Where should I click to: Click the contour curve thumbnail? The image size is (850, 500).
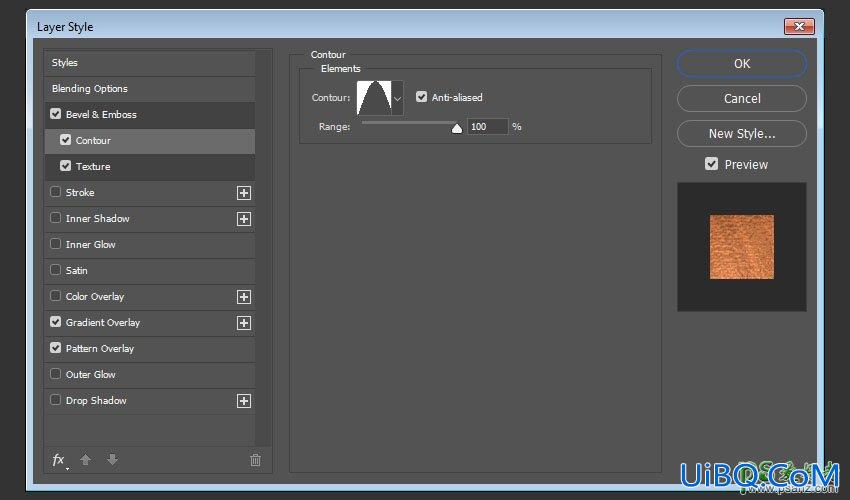click(x=374, y=98)
